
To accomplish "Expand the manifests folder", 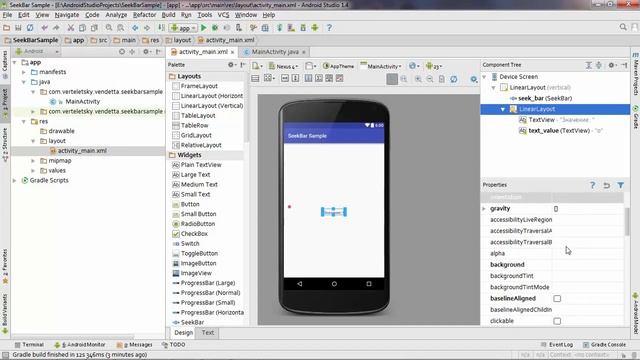I will point(24,72).
